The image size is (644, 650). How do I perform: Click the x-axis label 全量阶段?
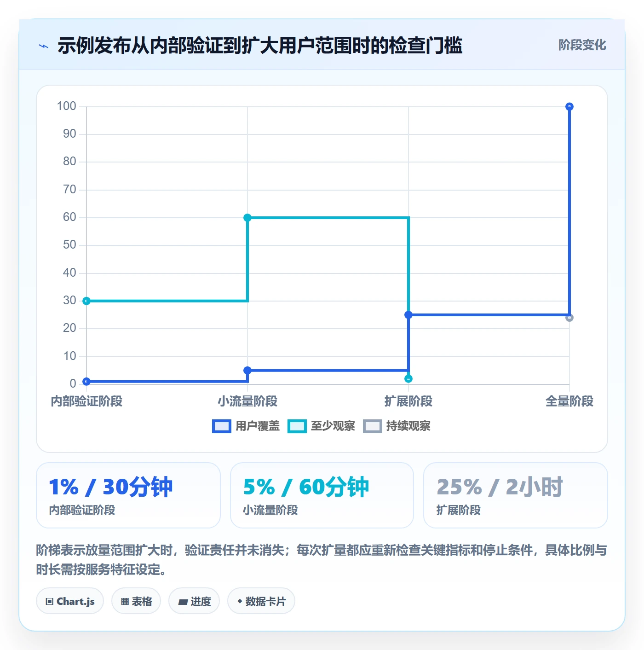[569, 401]
